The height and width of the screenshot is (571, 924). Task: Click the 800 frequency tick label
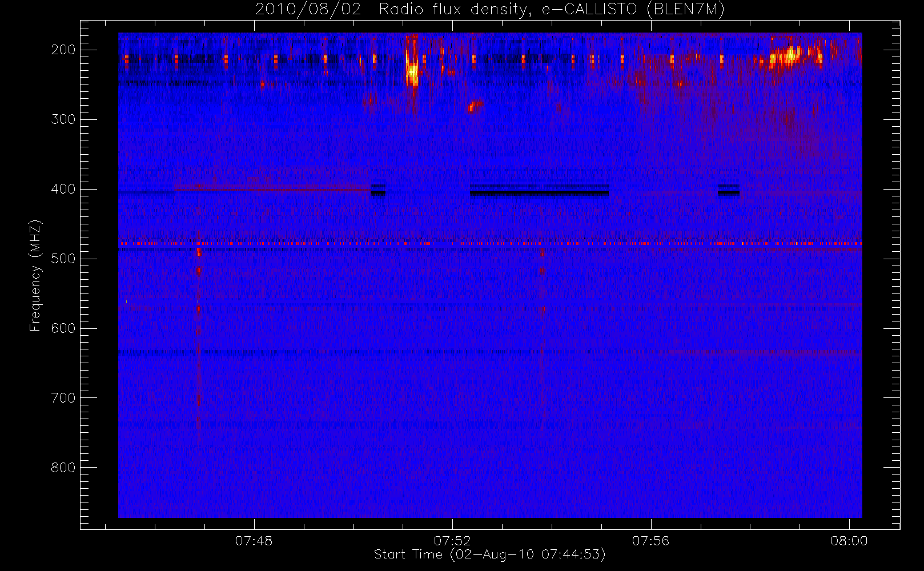pos(63,468)
